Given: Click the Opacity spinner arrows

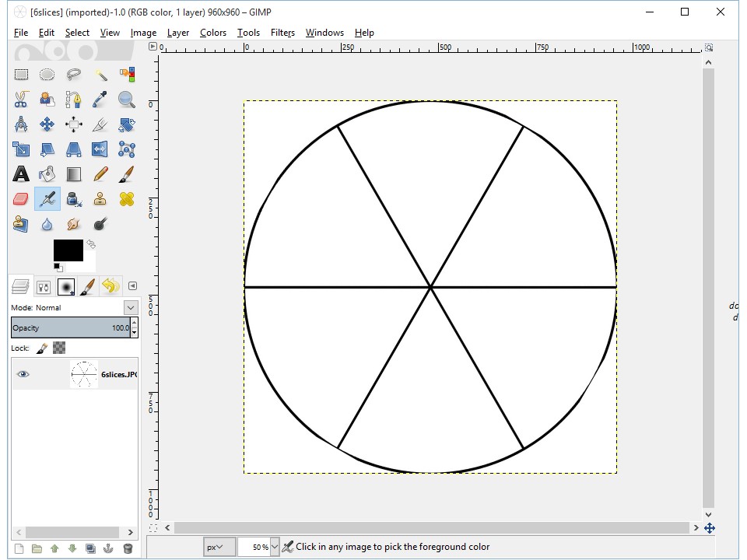Looking at the screenshot, I should pyautogui.click(x=135, y=327).
